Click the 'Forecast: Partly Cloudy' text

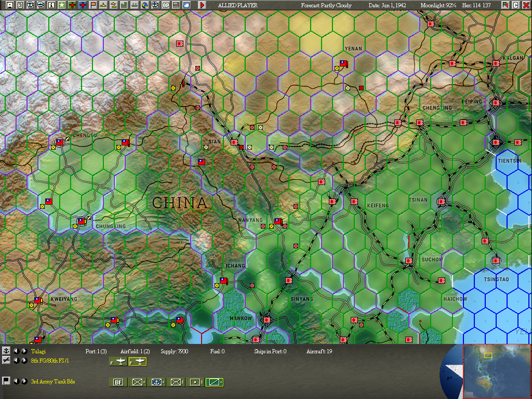pyautogui.click(x=326, y=5)
